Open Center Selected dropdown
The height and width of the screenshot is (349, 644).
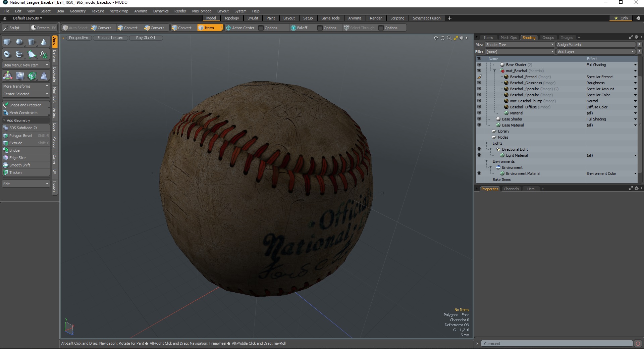[x=26, y=94]
